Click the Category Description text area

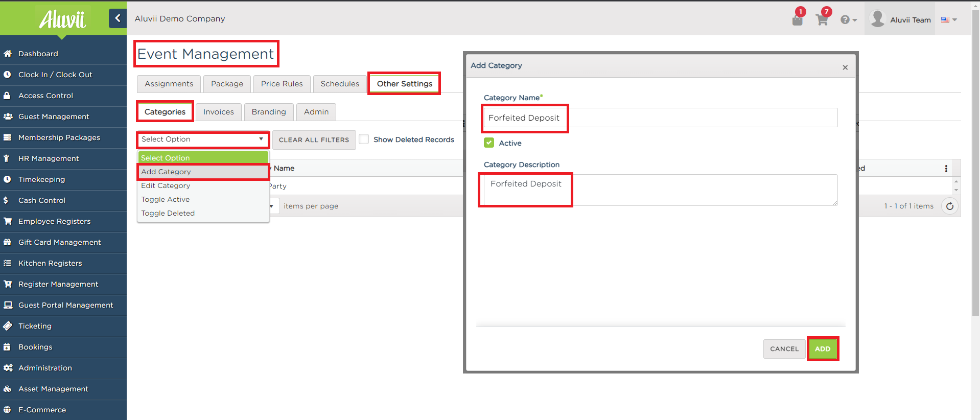(x=661, y=190)
